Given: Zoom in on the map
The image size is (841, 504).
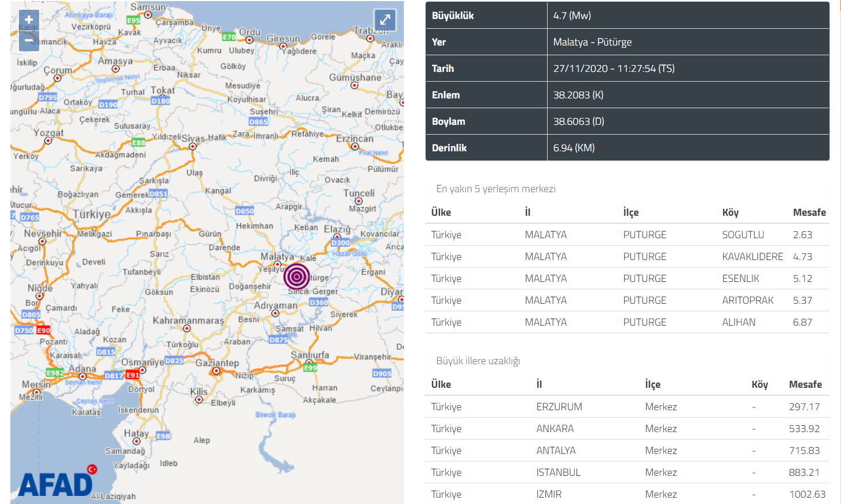Looking at the screenshot, I should click(x=29, y=20).
